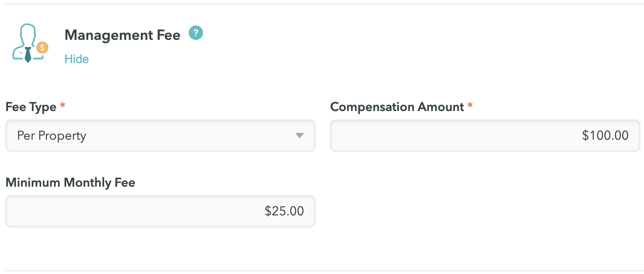Click the red asterisk beside Compensation Amount
Screen dimensions: 644x274
tap(470, 106)
